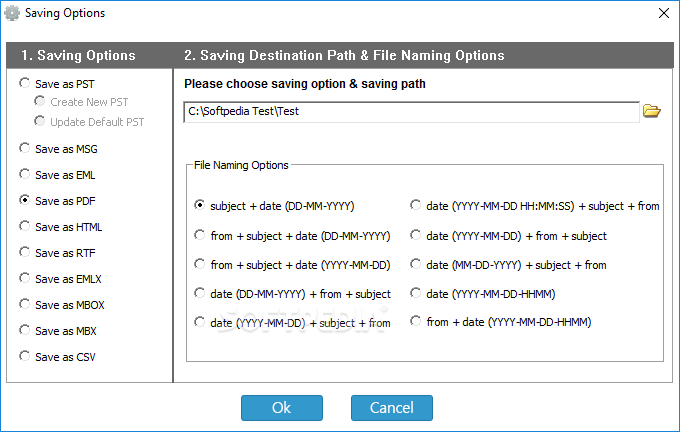Click the Cancel button
This screenshot has width=680, height=432.
392,408
